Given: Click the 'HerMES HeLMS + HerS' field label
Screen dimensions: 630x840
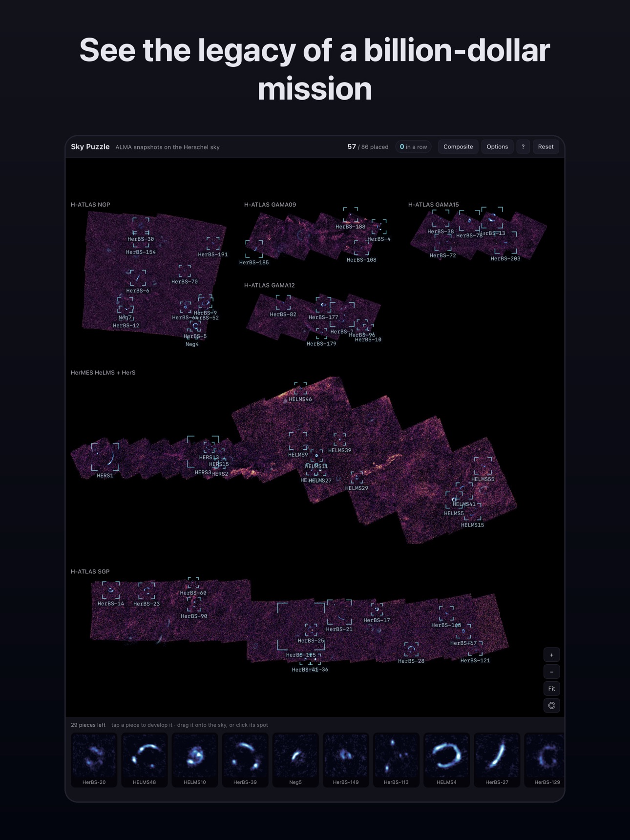Looking at the screenshot, I should click(103, 373).
